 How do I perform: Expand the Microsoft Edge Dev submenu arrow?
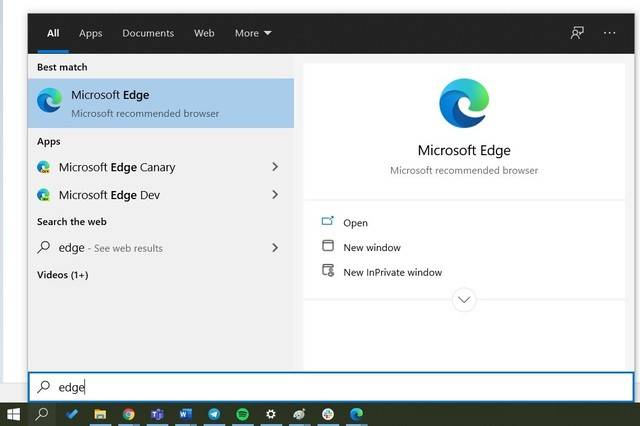pyautogui.click(x=275, y=195)
